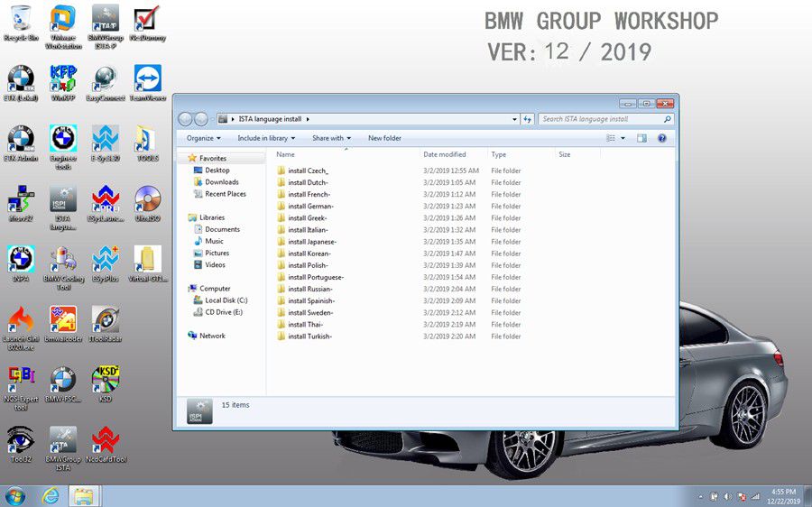
Task: Click the New folder button
Action: coord(384,138)
